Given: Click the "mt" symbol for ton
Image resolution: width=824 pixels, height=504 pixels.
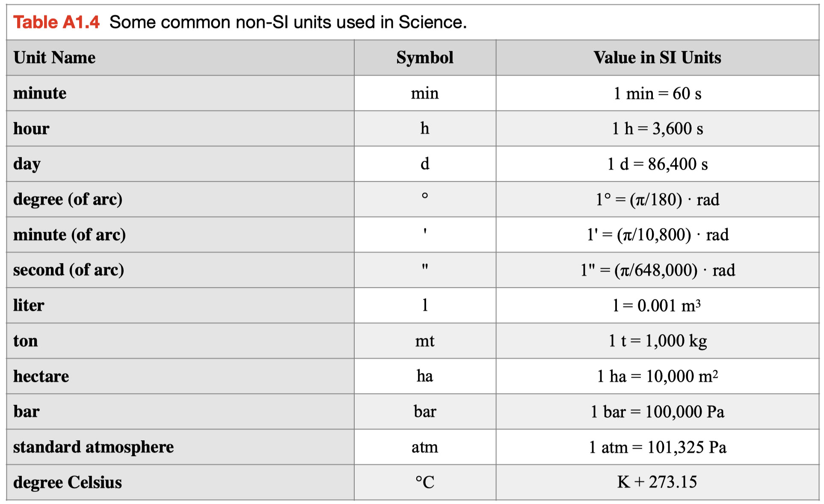Looking at the screenshot, I should 424,341.
